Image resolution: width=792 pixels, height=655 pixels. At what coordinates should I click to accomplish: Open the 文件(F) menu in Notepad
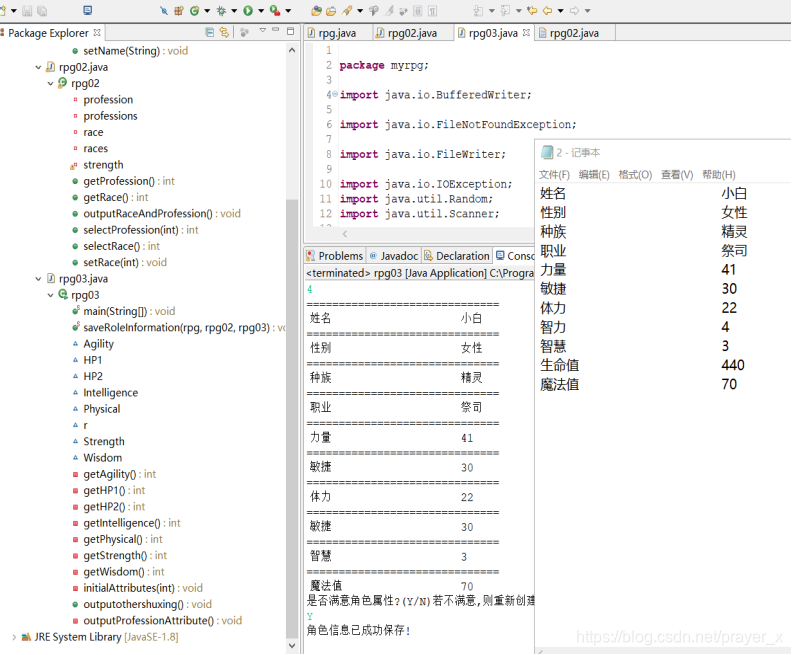(554, 175)
